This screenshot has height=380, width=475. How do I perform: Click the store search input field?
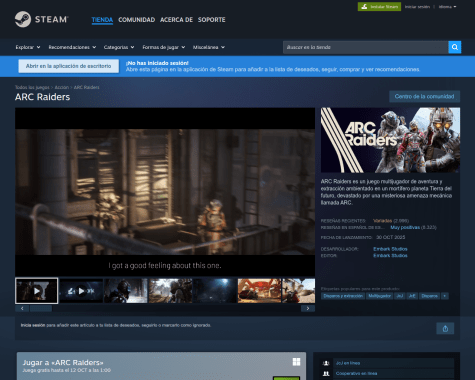coord(366,47)
